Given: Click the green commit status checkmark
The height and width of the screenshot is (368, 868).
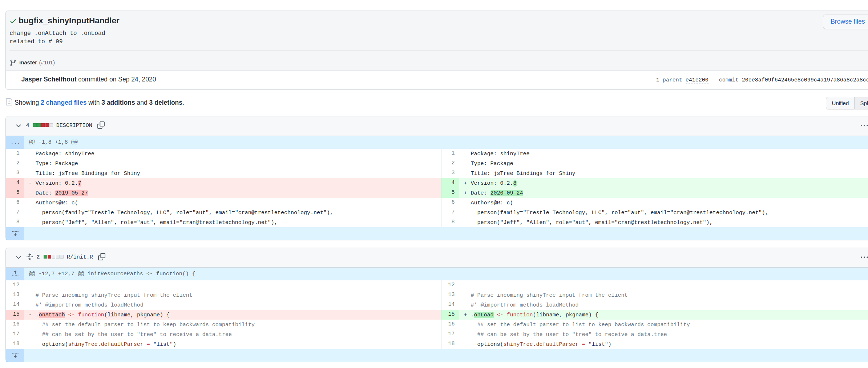Looking at the screenshot, I should click(13, 21).
